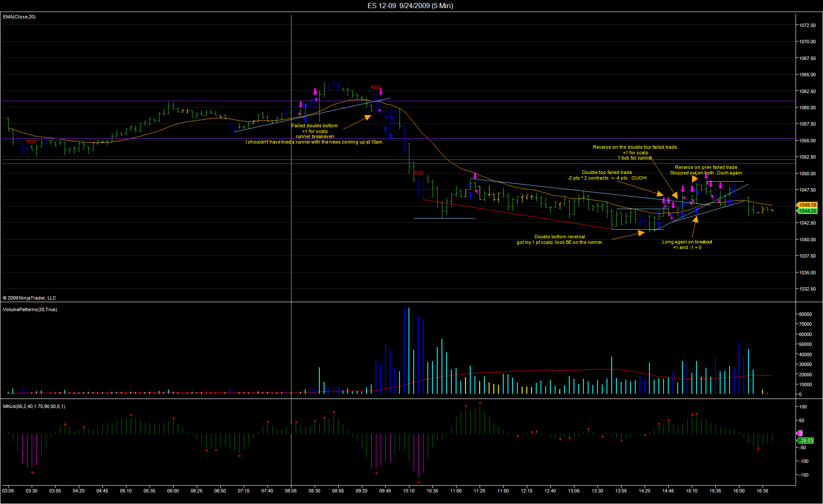Click the purple horizontal line near 1052.50
Viewport: 823px width, 504px height.
click(398, 159)
